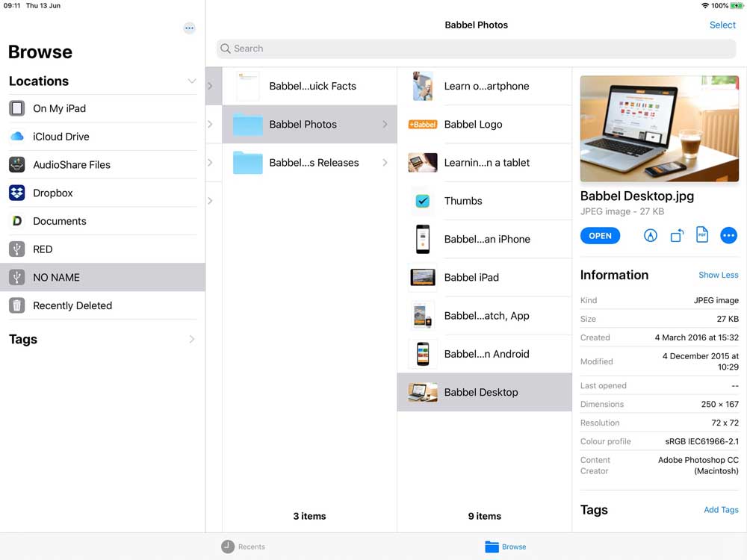Expand the Babbel...s Releases row chevron

(x=385, y=162)
